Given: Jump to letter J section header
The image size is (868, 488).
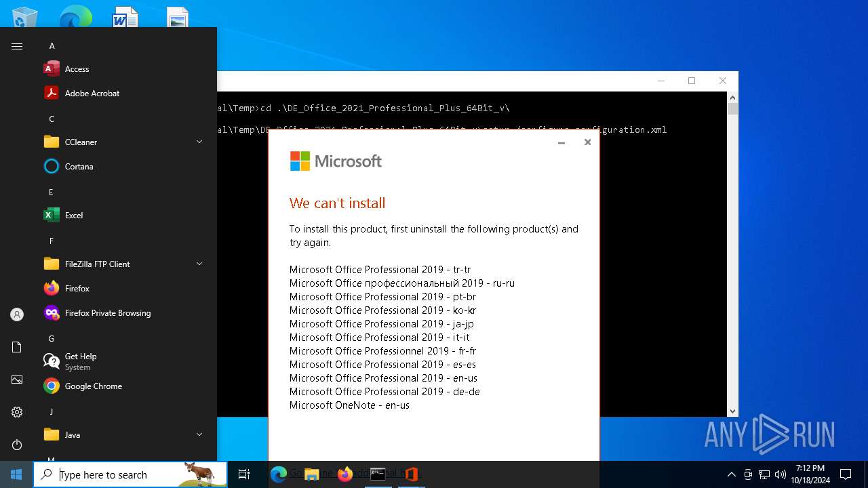Looking at the screenshot, I should (52, 412).
